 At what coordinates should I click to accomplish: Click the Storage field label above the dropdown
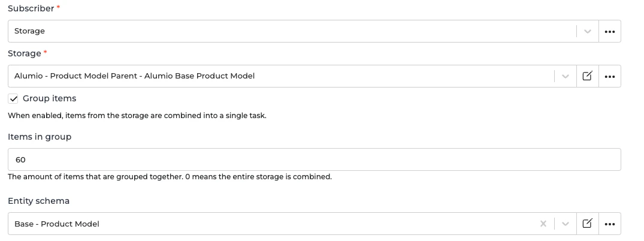point(25,53)
